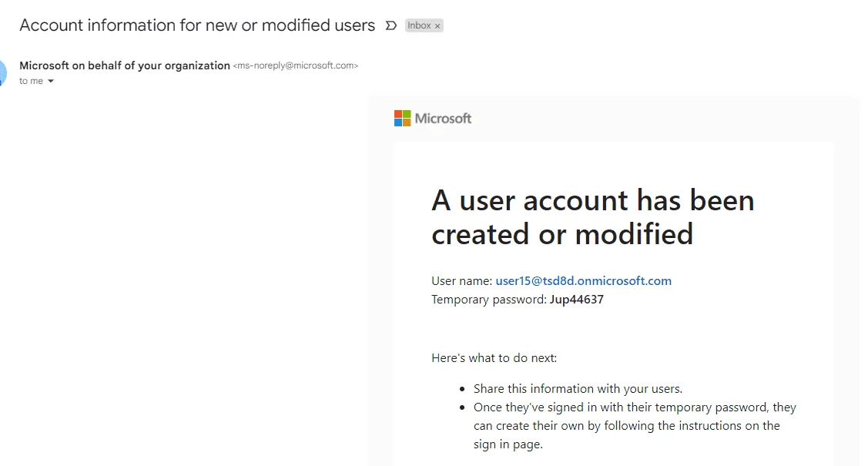This screenshot has width=868, height=466.
Task: Click the Microsoft four-color square logo
Action: point(403,118)
